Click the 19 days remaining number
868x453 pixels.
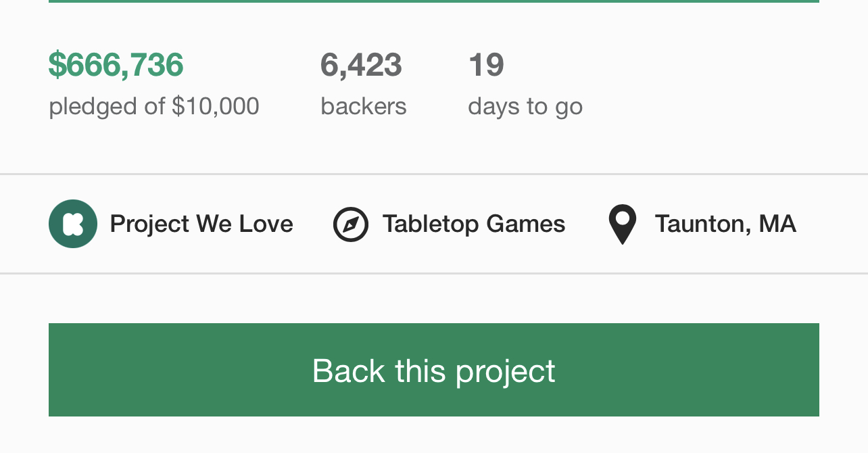[486, 65]
